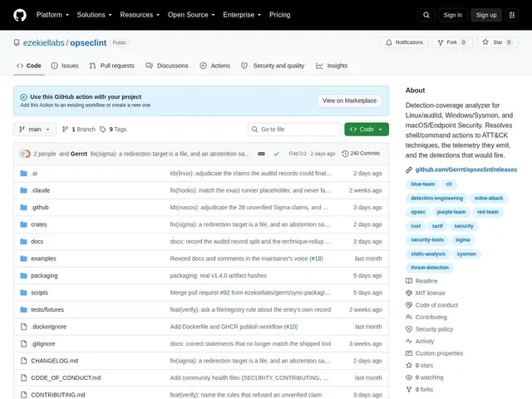Open the opseclint repository link
Image resolution: width=532 pixels, height=399 pixels.
pyautogui.click(x=88, y=42)
